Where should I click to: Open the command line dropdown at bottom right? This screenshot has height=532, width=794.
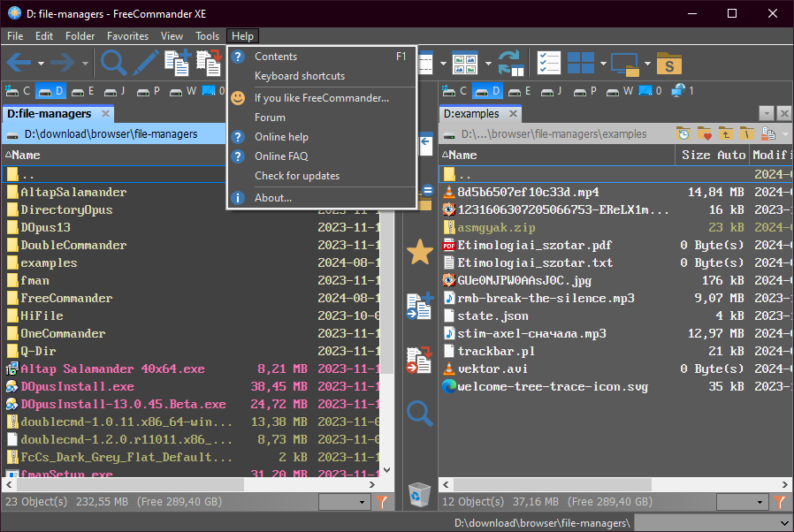784,523
